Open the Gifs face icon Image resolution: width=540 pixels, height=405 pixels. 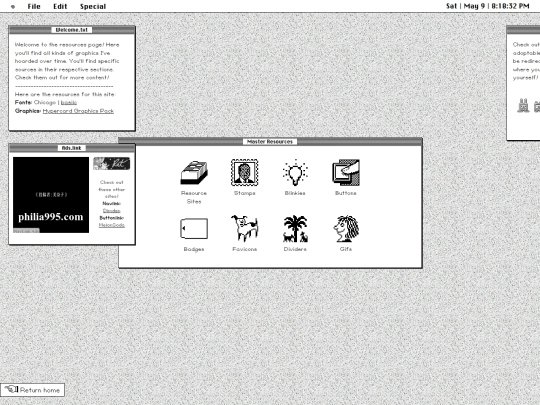346,228
